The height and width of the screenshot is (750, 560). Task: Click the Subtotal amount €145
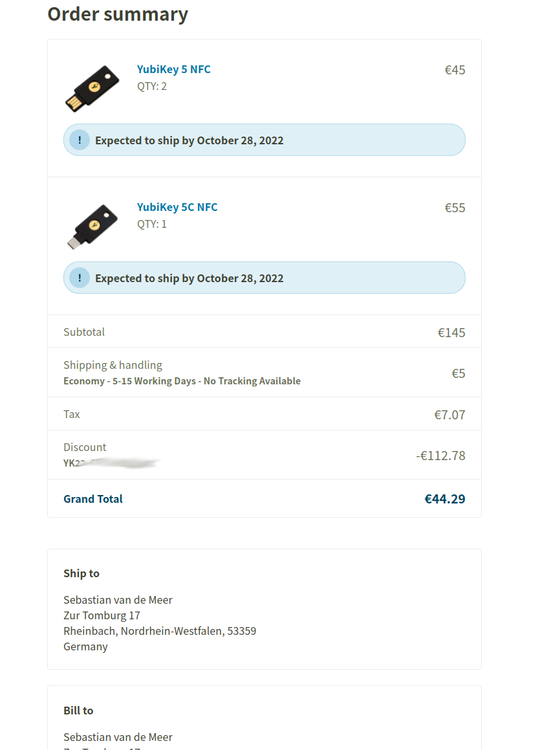(x=451, y=333)
